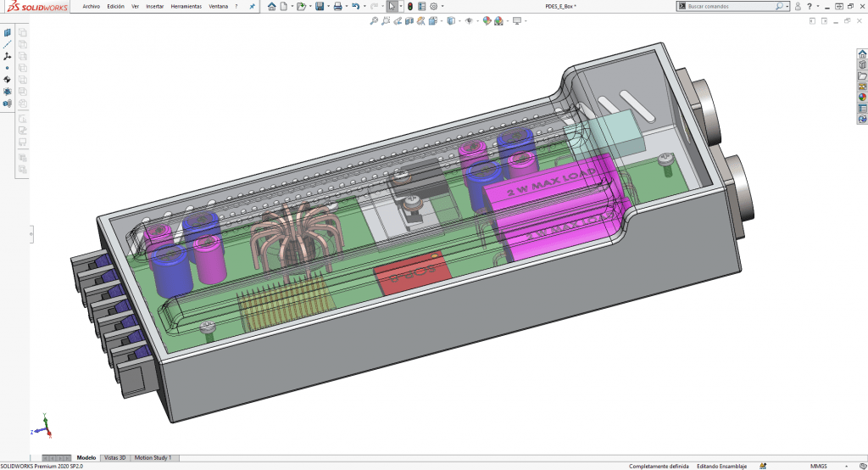Viewport: 868px width, 470px height.
Task: Open the Insertar menu
Action: coord(154,7)
